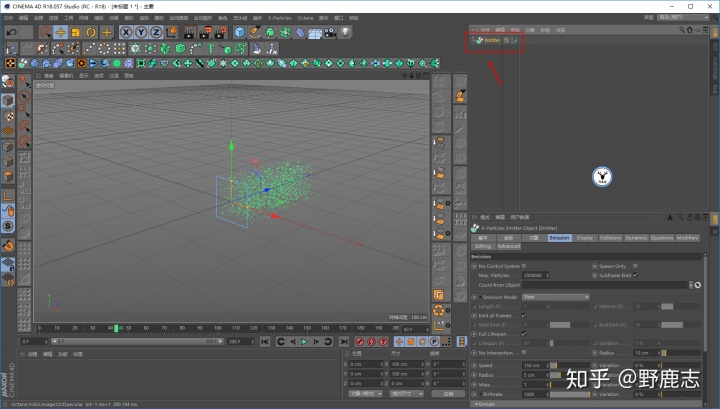720x409 pixels.
Task: Enable No Control System checkbox
Action: [x=524, y=266]
